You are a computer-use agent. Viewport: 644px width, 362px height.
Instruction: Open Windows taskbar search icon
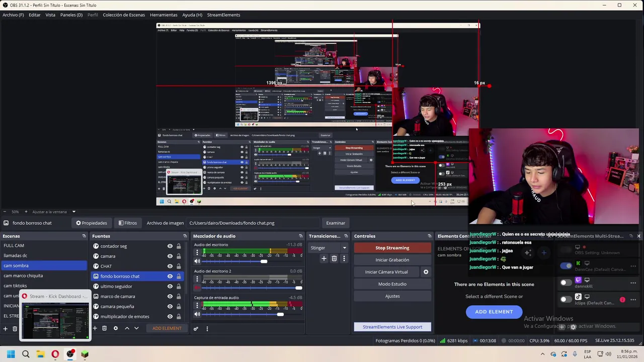click(26, 354)
